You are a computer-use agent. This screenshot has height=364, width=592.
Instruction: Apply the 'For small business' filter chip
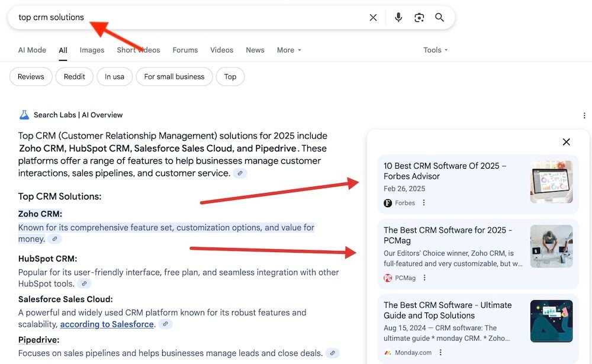[174, 77]
